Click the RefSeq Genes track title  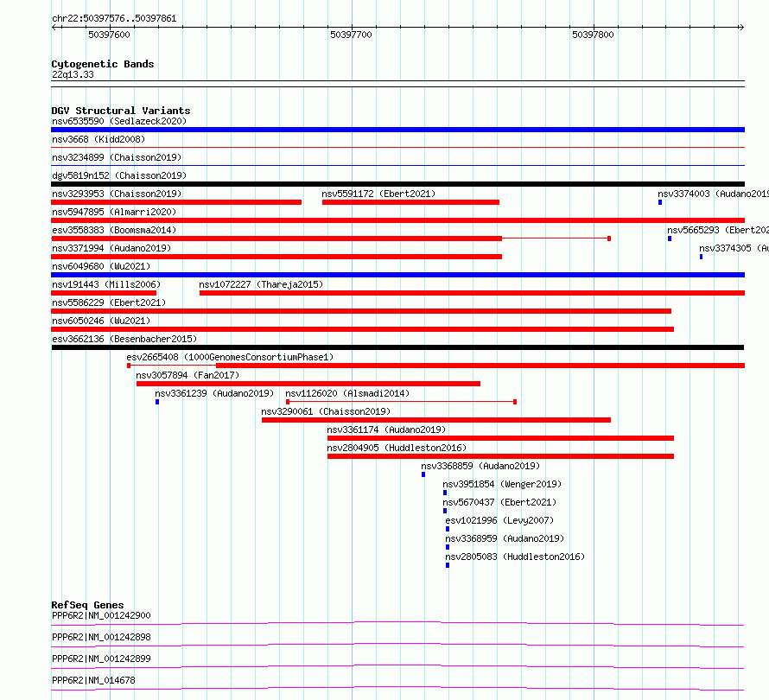click(x=88, y=605)
